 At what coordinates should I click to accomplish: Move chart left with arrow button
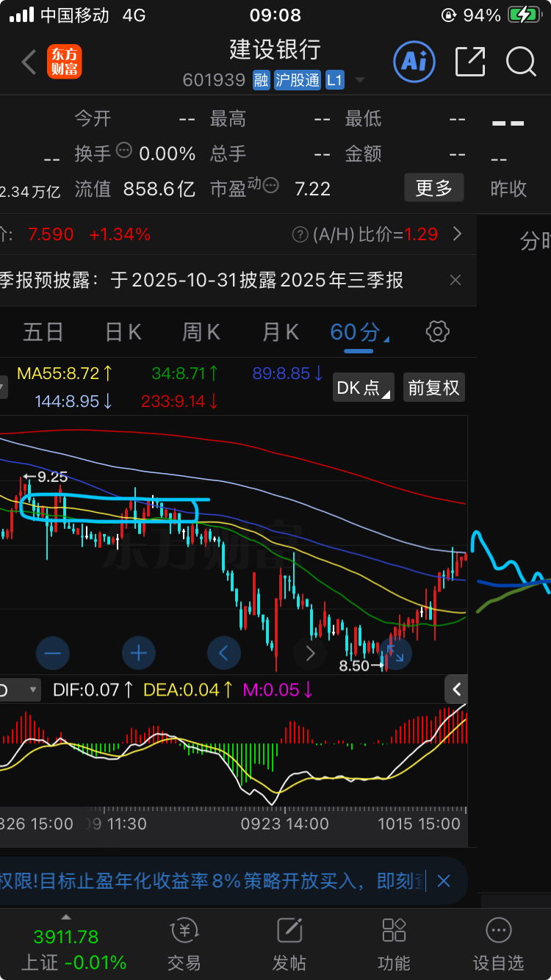click(x=224, y=652)
